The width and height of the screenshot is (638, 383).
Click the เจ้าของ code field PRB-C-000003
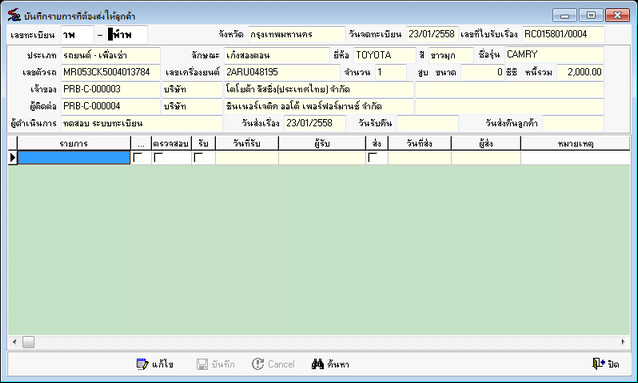[x=111, y=89]
